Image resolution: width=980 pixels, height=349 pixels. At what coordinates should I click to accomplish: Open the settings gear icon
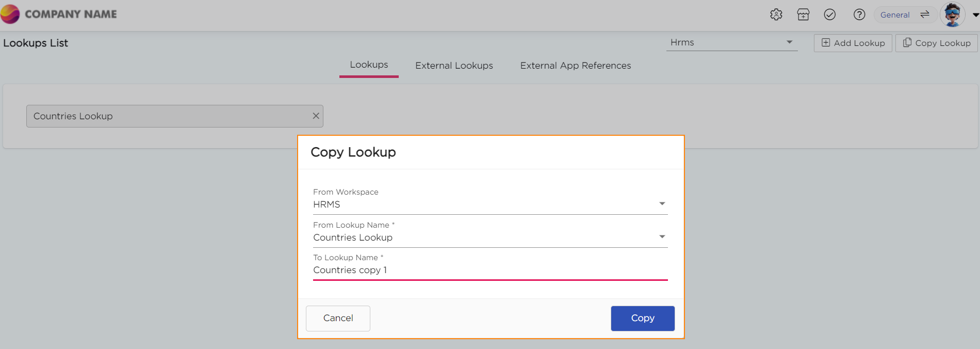(776, 14)
